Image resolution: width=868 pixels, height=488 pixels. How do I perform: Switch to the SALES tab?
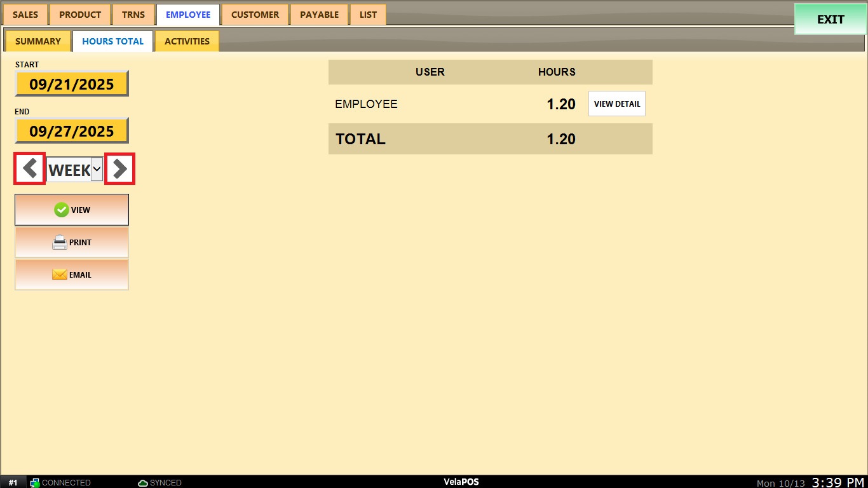(25, 15)
